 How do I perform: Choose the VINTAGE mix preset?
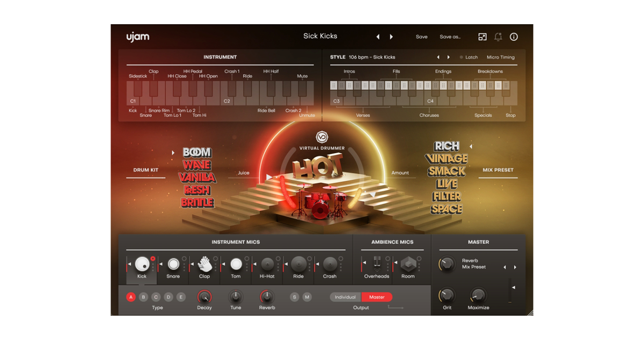click(x=447, y=159)
